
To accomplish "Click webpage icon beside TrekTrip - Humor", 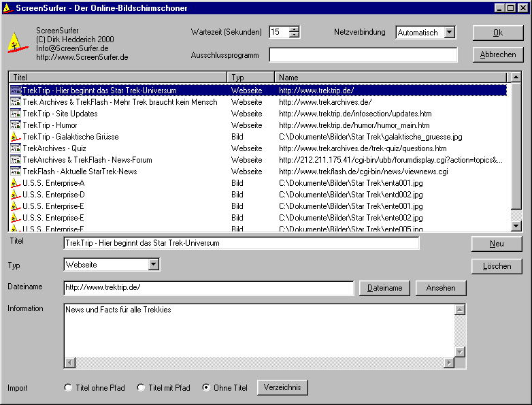I will point(16,125).
